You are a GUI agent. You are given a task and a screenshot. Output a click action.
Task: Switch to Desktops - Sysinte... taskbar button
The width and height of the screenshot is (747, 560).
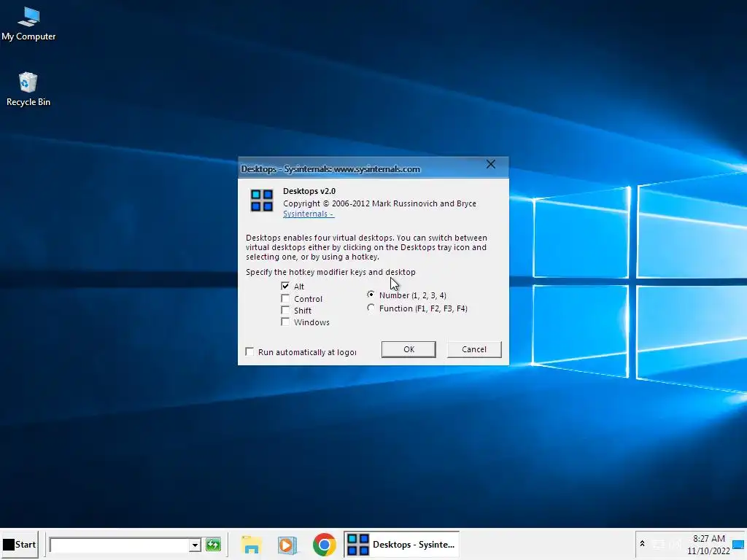(x=401, y=544)
